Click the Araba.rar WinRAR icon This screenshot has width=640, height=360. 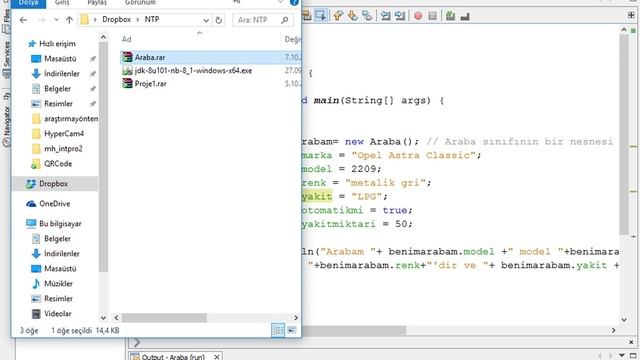click(127, 58)
